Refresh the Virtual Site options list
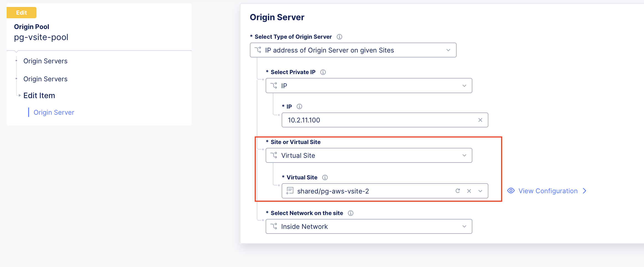 (x=458, y=191)
